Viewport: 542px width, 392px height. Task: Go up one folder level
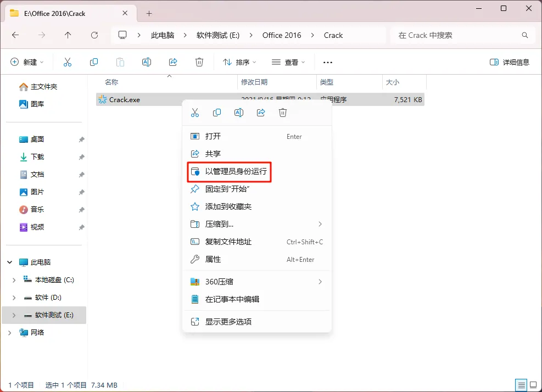pyautogui.click(x=68, y=35)
